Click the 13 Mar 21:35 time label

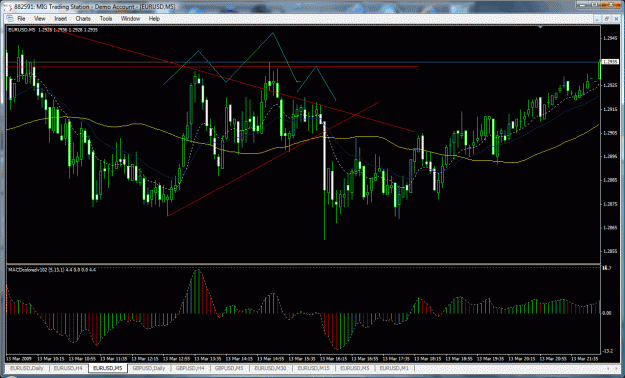coord(584,359)
